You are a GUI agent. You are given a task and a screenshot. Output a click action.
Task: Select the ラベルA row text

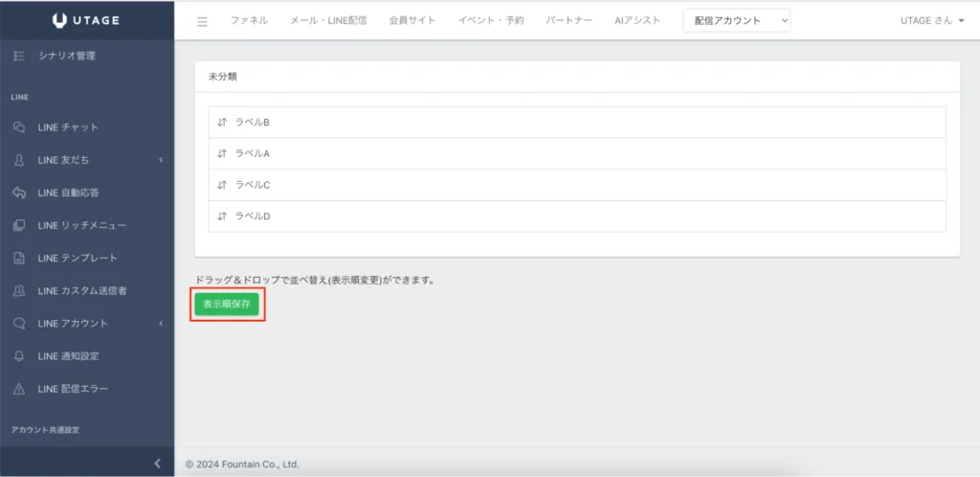coord(252,154)
